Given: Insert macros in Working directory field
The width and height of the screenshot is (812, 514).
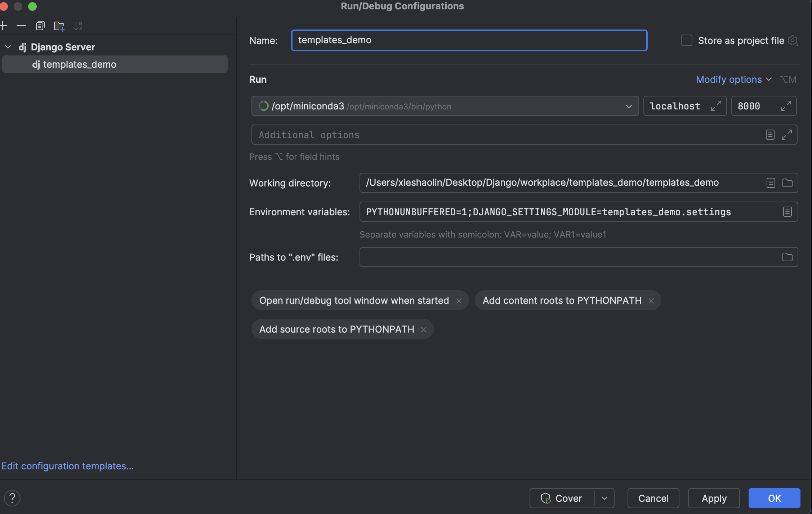Looking at the screenshot, I should tap(771, 183).
